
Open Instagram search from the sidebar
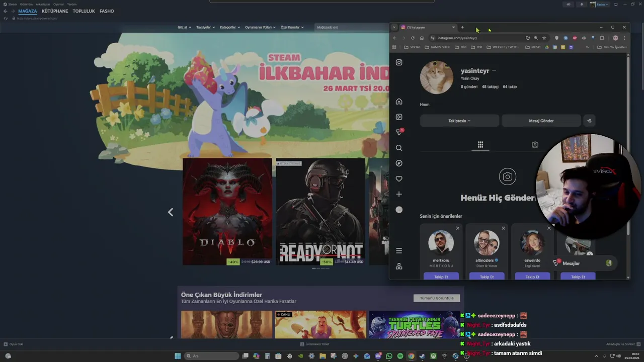point(399,148)
